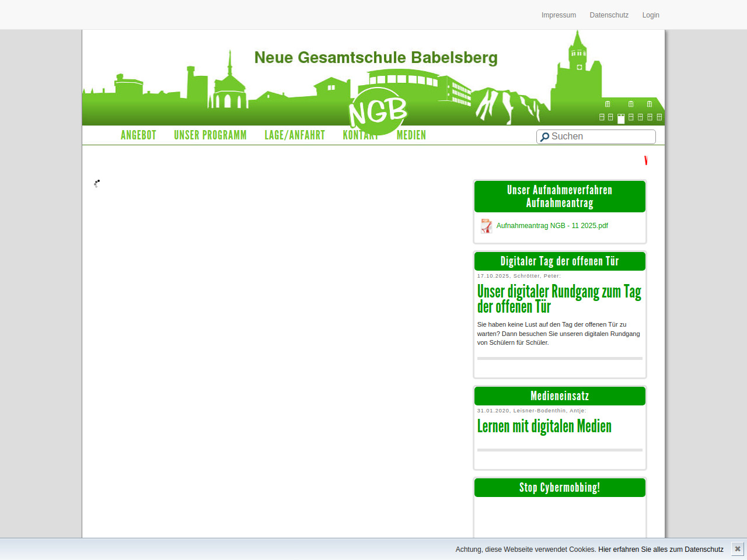Image resolution: width=747 pixels, height=560 pixels.
Task: Open the Unser Programm menu
Action: point(210,135)
